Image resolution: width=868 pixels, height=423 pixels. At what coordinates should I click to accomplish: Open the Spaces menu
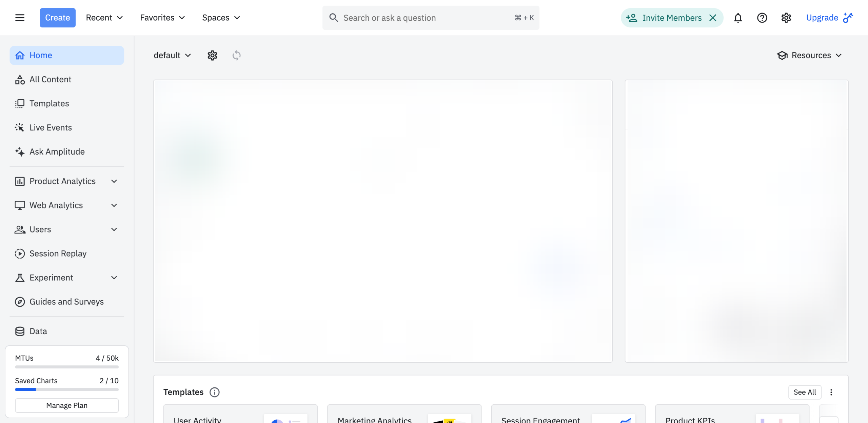point(221,18)
